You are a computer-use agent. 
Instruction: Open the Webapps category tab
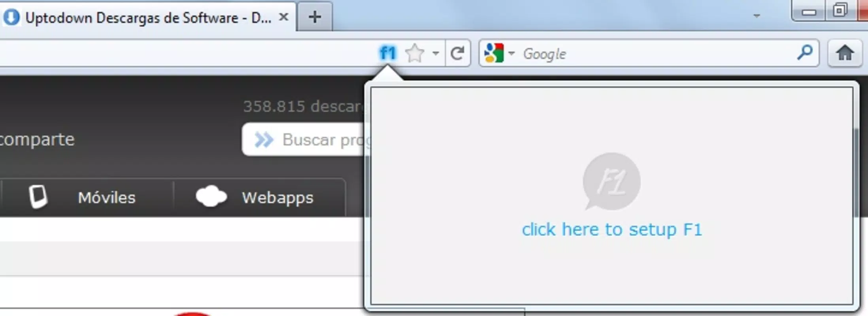pyautogui.click(x=259, y=197)
